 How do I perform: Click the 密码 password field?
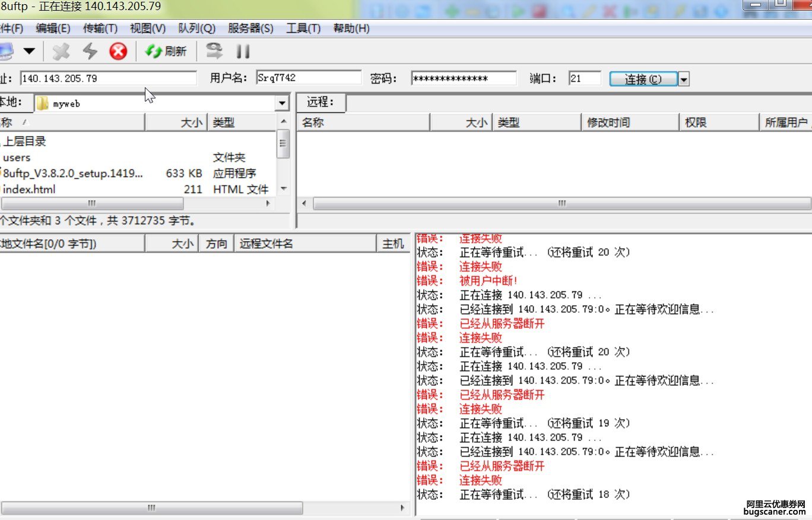coord(464,78)
